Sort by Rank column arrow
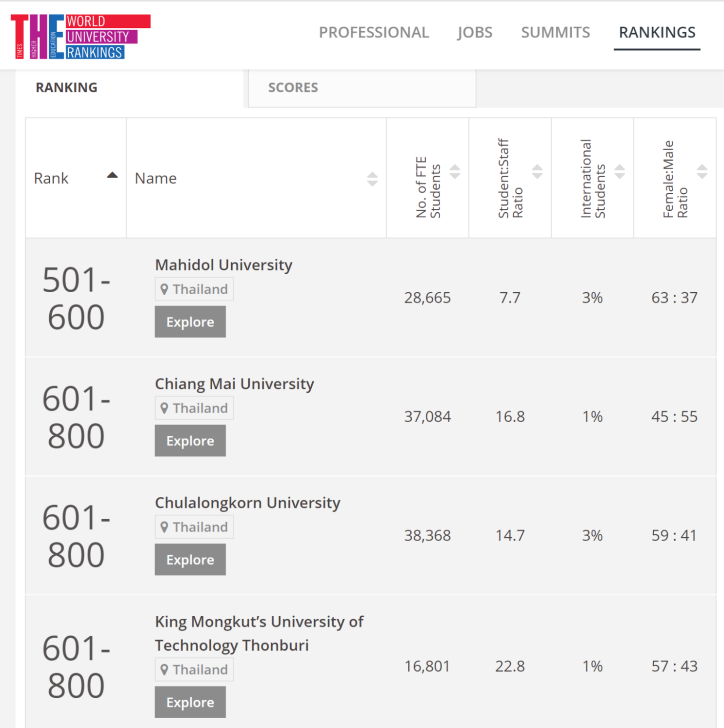 [x=112, y=176]
